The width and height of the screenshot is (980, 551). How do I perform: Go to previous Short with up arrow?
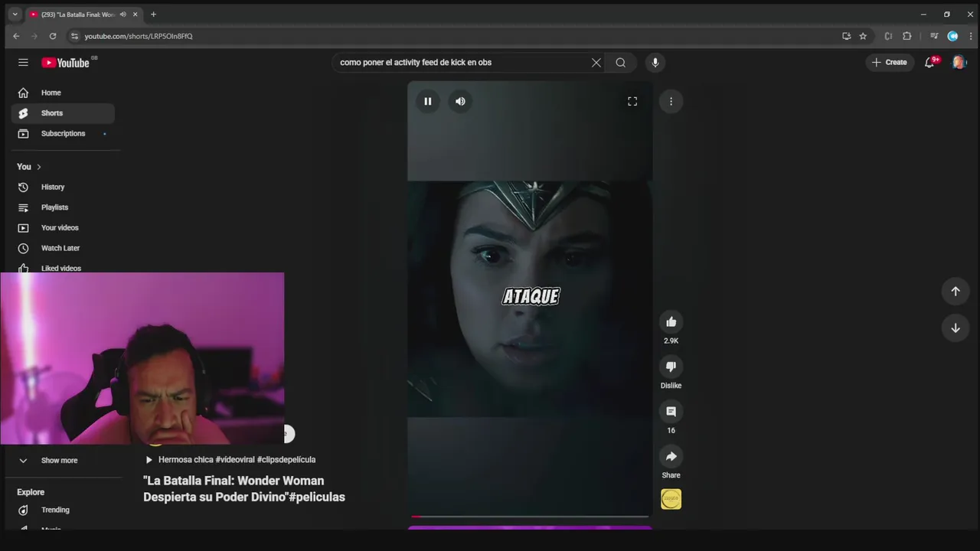pos(955,291)
